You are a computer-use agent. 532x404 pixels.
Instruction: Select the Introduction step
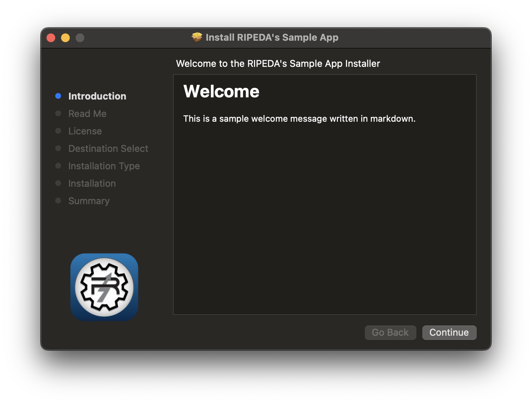click(x=97, y=96)
